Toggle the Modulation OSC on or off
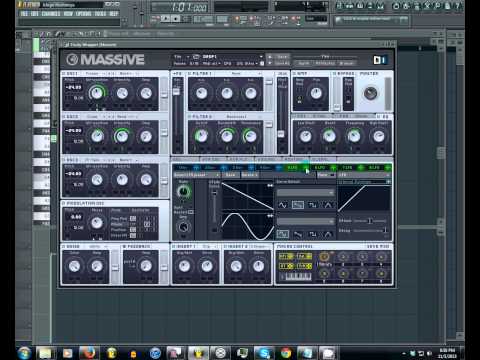Viewport: 480px width, 360px height. pyautogui.click(x=64, y=203)
